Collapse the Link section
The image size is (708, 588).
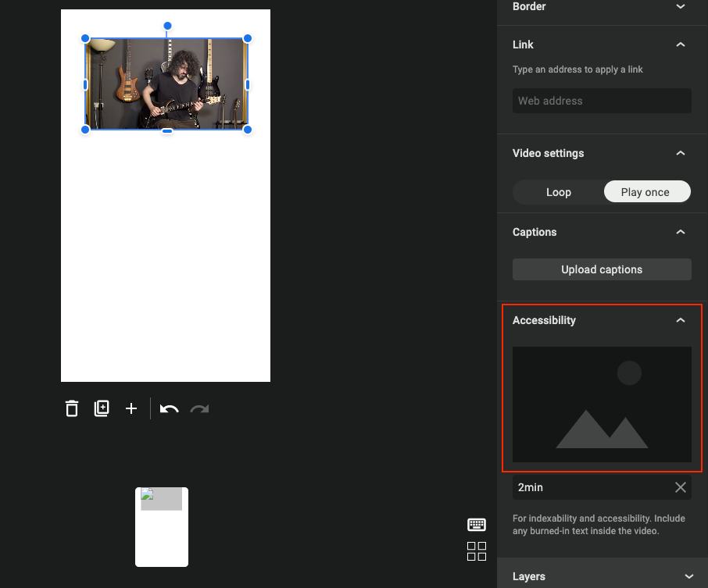(x=681, y=45)
